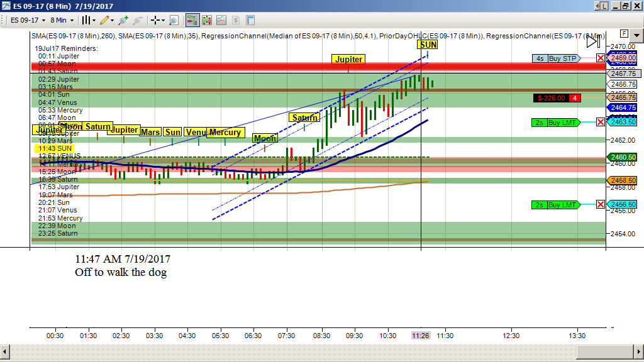Click the 2458.50 orange price marker
644x362 pixels.
click(x=622, y=180)
